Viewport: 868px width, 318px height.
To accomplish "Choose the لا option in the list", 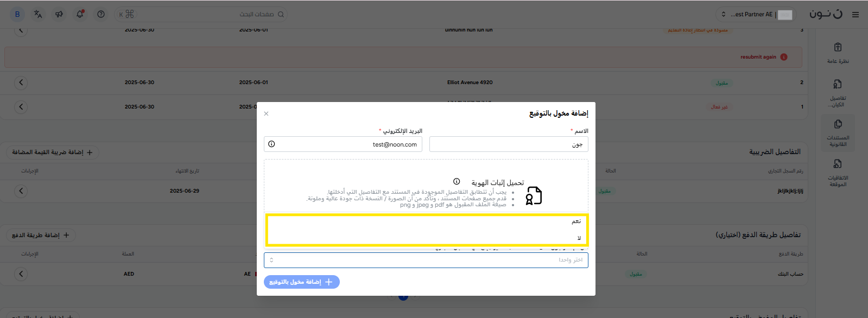I will pos(579,238).
